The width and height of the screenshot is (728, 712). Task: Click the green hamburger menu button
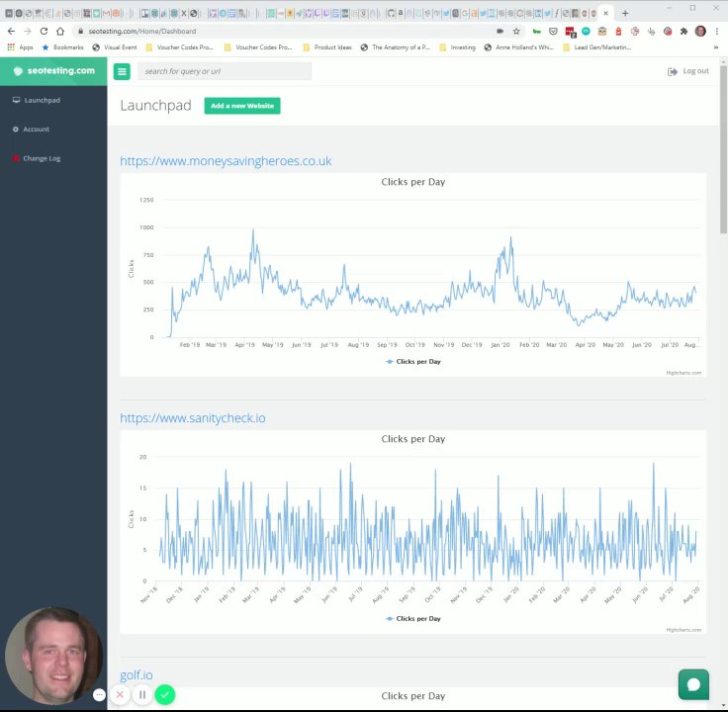pyautogui.click(x=122, y=71)
